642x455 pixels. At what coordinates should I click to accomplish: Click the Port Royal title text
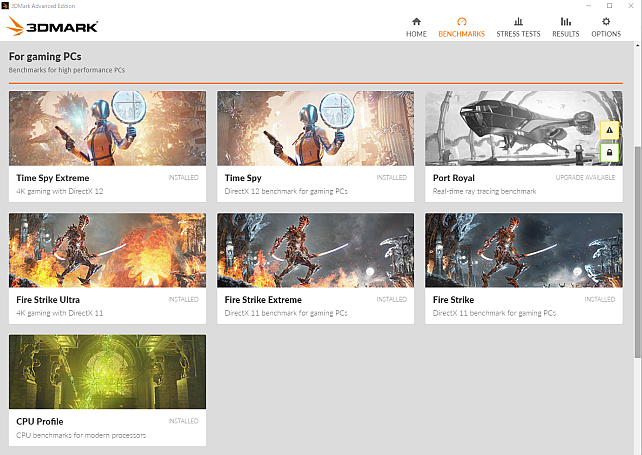pos(454,178)
